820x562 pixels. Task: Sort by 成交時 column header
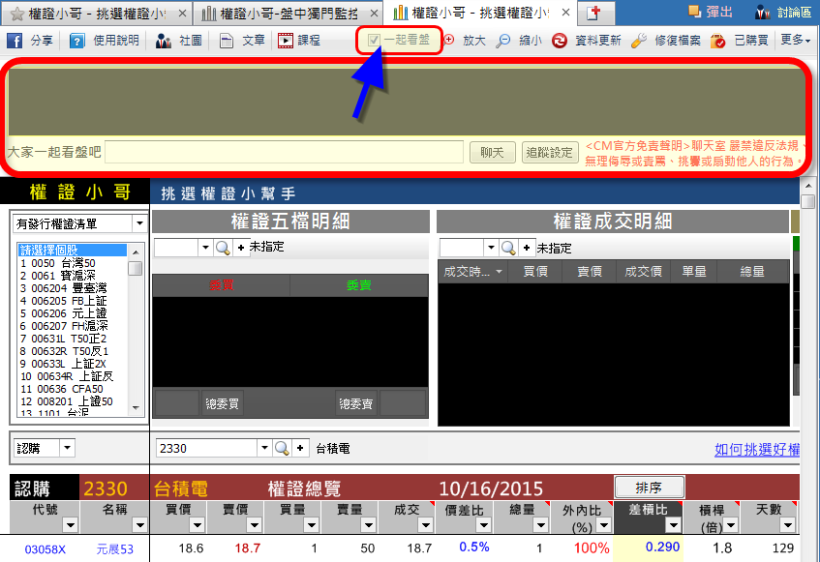click(x=473, y=272)
